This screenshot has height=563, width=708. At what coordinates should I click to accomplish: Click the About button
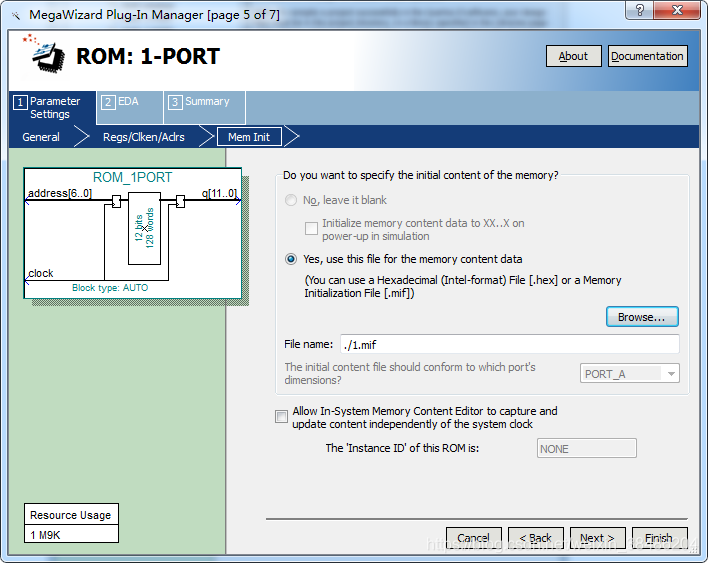click(x=573, y=56)
